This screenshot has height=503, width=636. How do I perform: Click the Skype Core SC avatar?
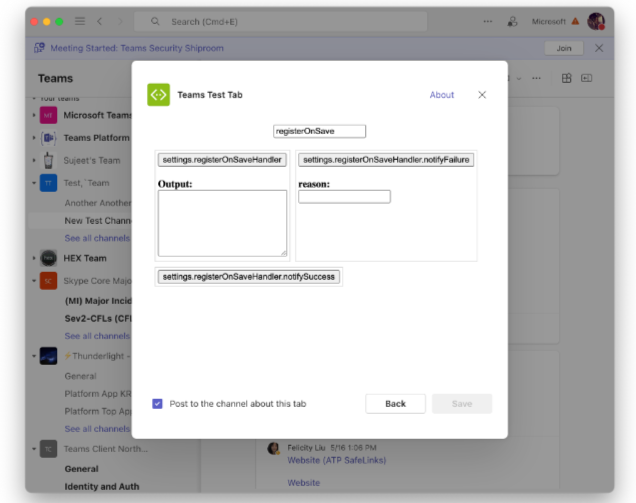point(48,281)
